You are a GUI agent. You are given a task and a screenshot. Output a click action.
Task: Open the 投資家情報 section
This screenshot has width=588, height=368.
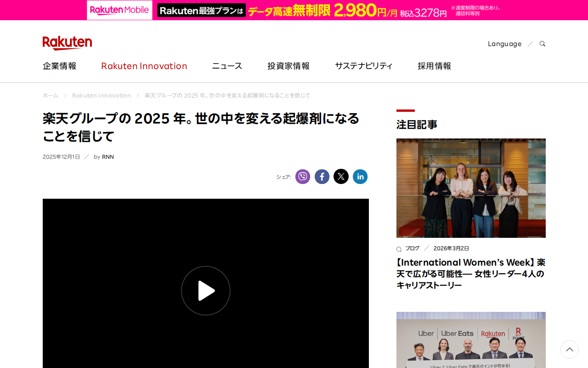[288, 66]
